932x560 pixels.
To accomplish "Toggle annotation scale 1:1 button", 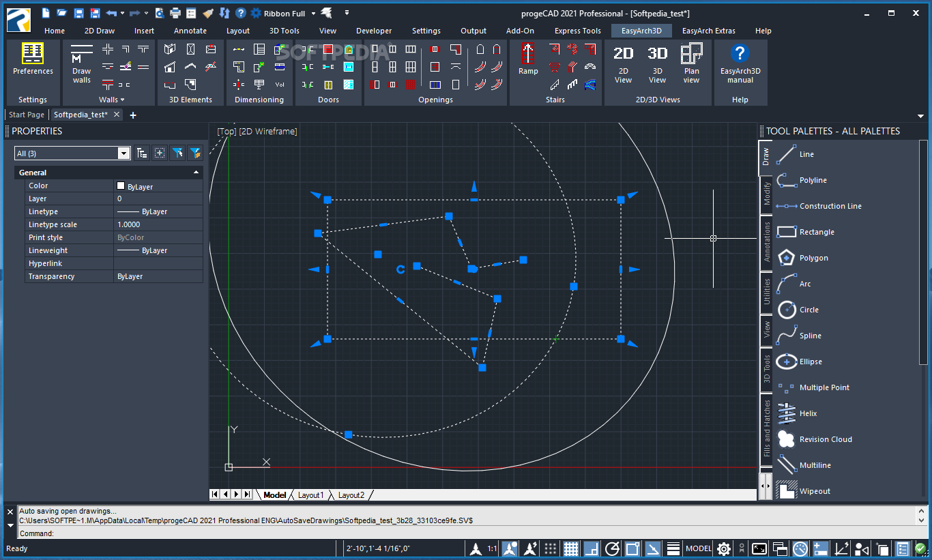I will (492, 548).
